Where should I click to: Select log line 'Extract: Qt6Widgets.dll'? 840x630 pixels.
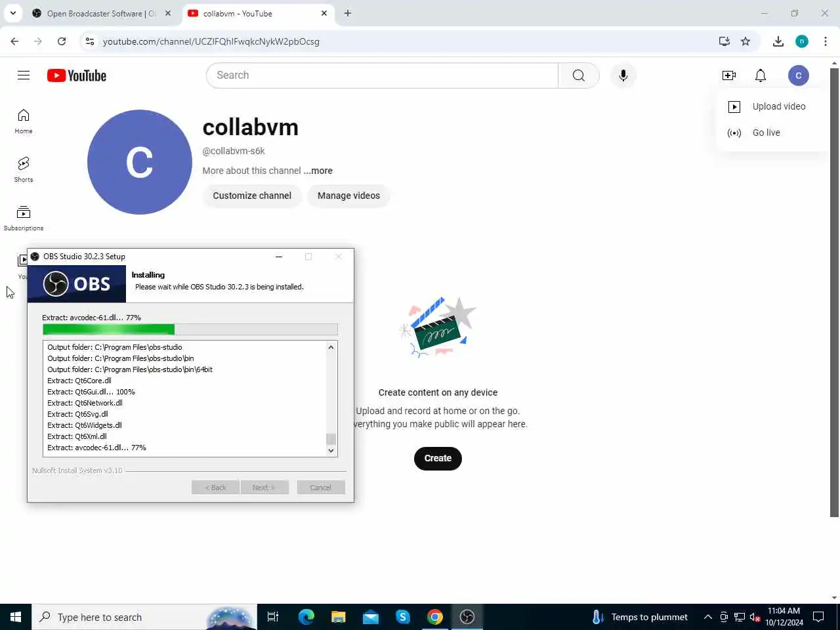click(85, 425)
